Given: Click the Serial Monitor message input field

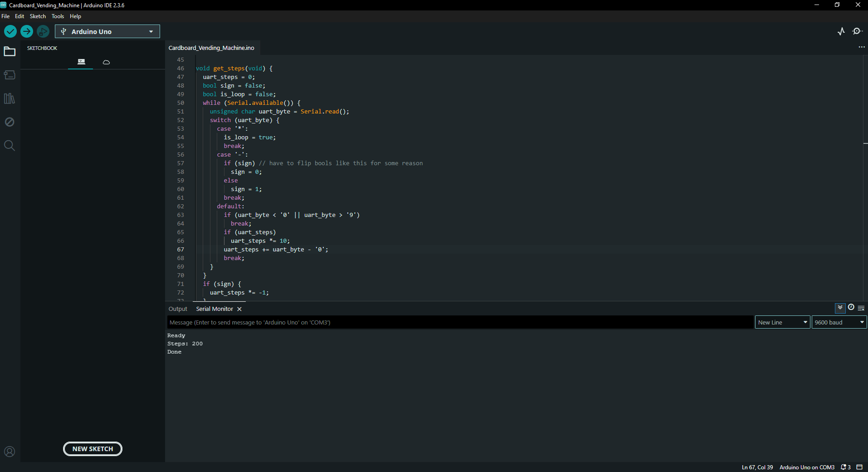Looking at the screenshot, I should 460,322.
